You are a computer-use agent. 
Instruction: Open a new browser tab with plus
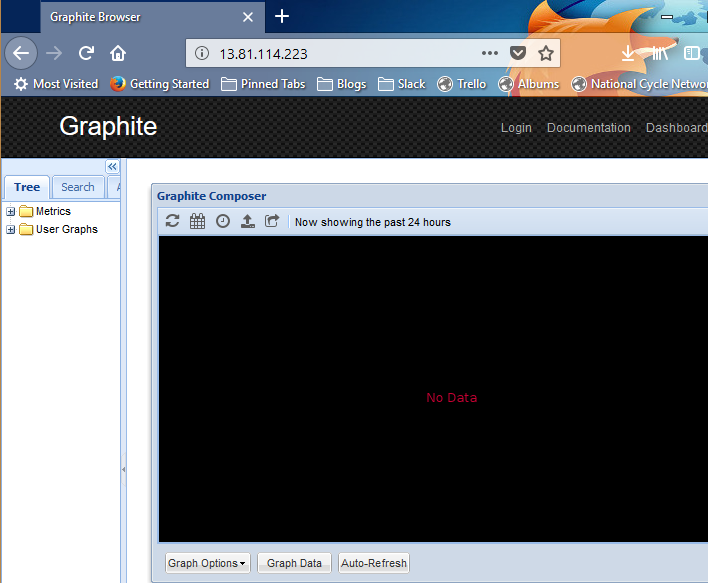click(282, 17)
